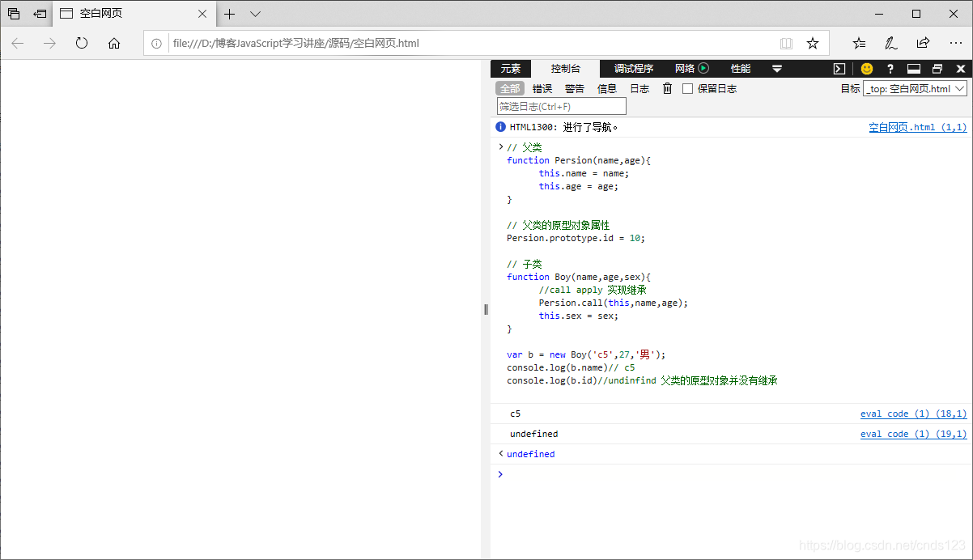
Task: Filter console by 错误
Action: point(542,89)
